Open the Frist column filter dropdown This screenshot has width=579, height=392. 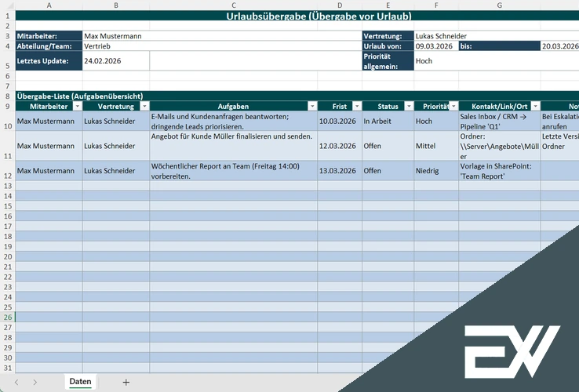[x=357, y=107]
